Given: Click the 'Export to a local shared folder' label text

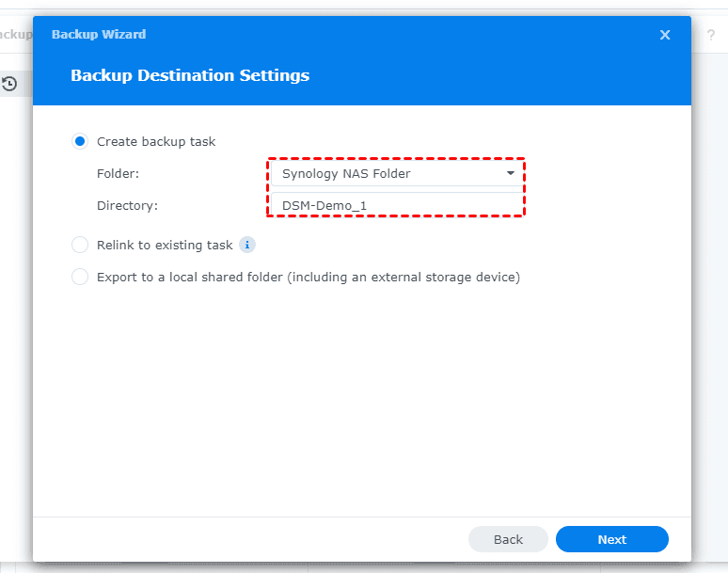Looking at the screenshot, I should 309,277.
